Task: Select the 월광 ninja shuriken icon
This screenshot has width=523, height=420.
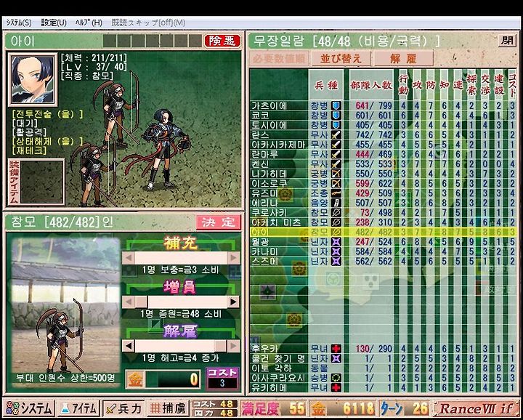Action: [x=336, y=241]
